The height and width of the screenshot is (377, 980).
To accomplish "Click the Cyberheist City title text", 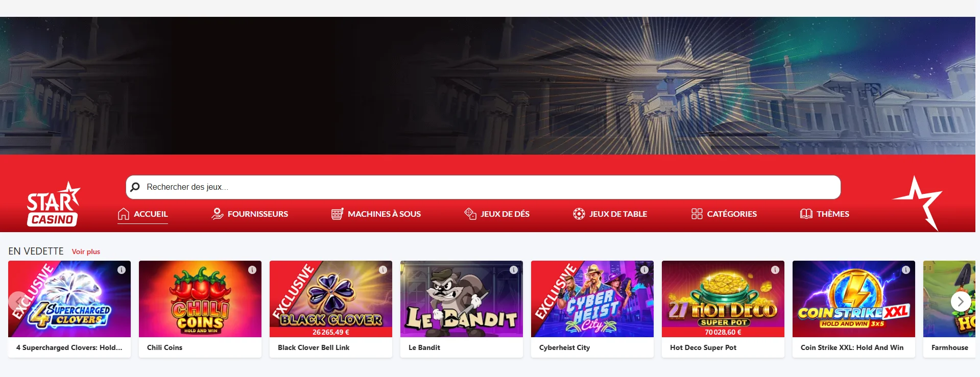I will point(564,347).
